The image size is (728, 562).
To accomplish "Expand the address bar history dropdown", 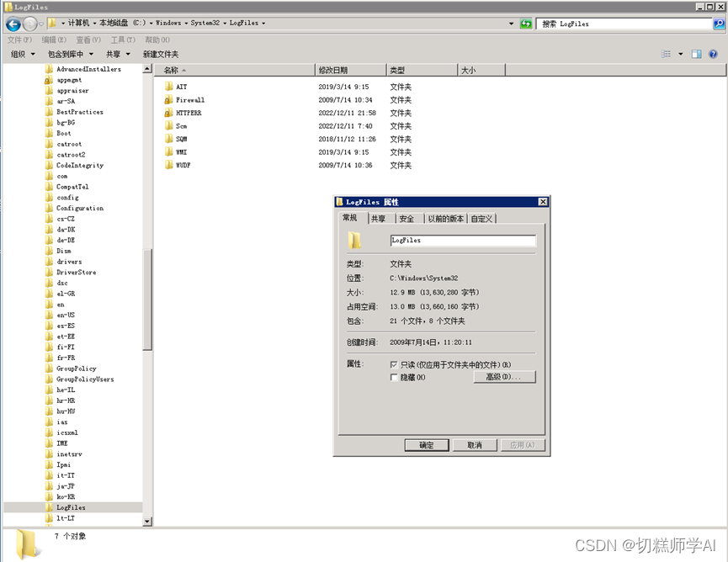I will click(512, 24).
